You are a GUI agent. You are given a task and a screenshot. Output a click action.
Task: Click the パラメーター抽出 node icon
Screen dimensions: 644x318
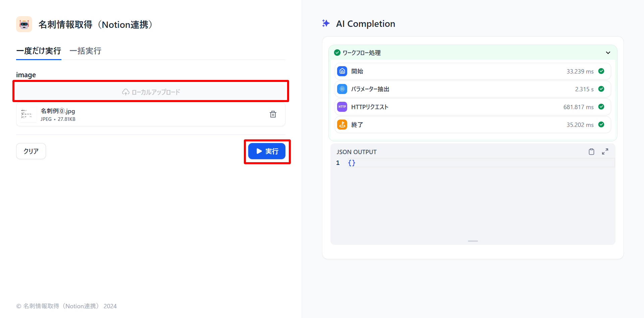coord(342,89)
